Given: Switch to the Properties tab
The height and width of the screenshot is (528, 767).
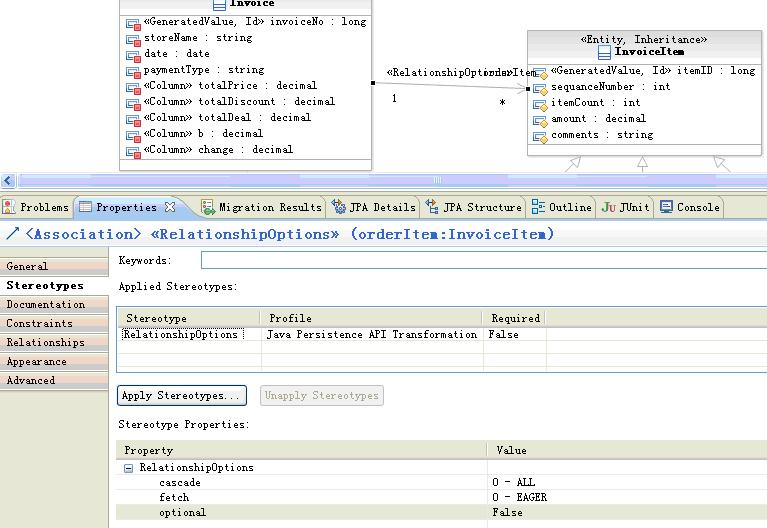Looking at the screenshot, I should (x=126, y=207).
